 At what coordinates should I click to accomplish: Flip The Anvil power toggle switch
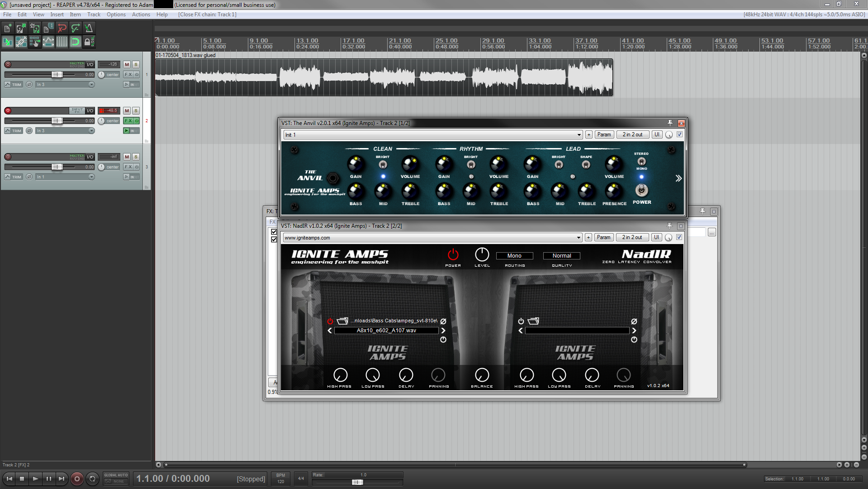click(x=641, y=190)
